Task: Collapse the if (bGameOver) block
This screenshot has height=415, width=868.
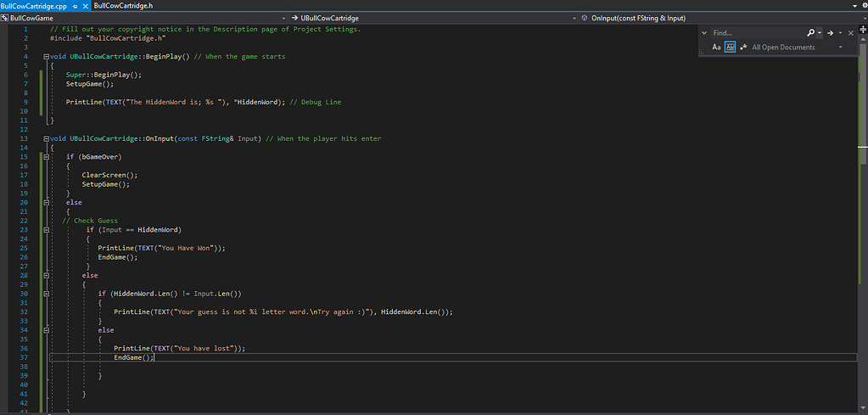Action: (45, 157)
